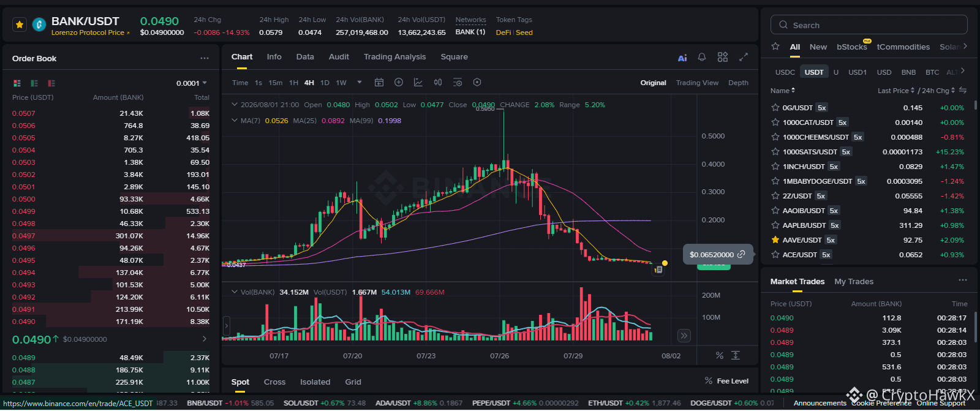This screenshot has width=980, height=411.
Task: Select 1s chart interval
Action: click(258, 83)
